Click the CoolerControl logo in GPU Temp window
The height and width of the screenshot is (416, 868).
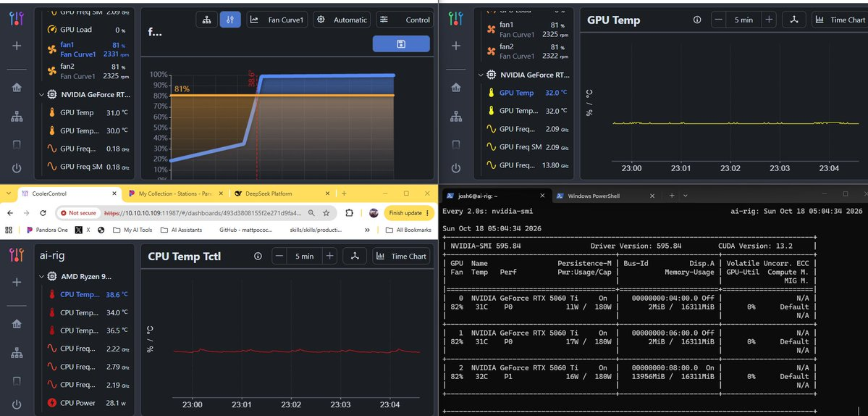[x=455, y=18]
